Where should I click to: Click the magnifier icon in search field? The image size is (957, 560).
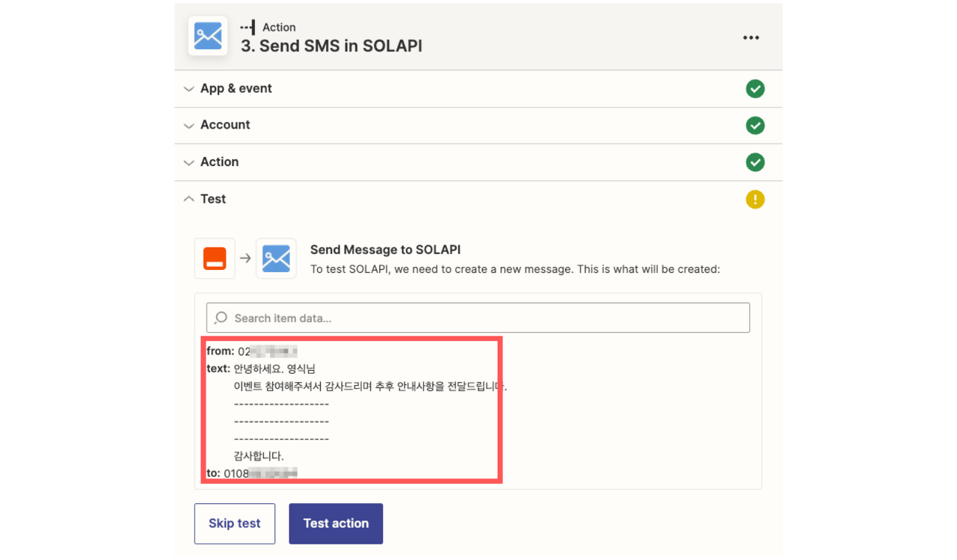click(x=221, y=318)
